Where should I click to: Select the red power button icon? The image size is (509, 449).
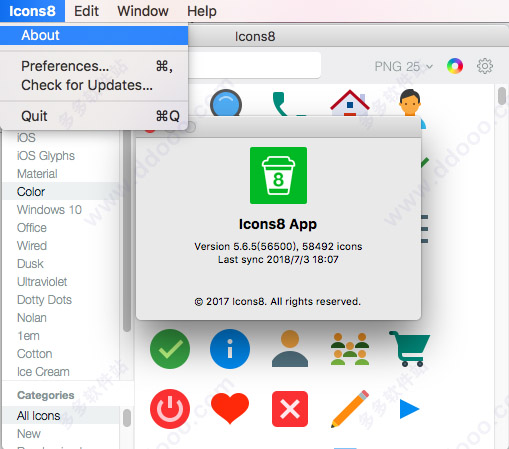tap(170, 409)
